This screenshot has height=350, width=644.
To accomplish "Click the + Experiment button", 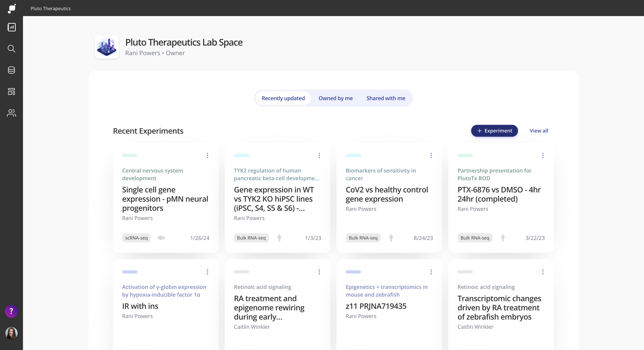I will click(494, 131).
